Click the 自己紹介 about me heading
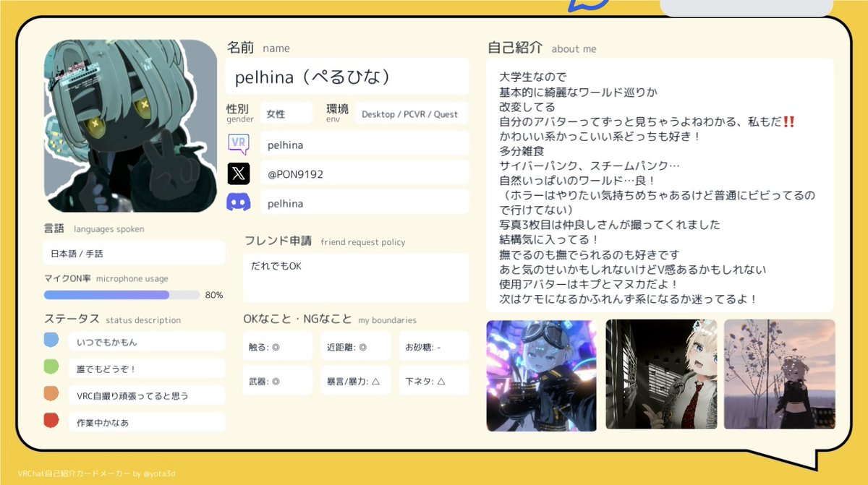This screenshot has width=868, height=485. point(542,48)
